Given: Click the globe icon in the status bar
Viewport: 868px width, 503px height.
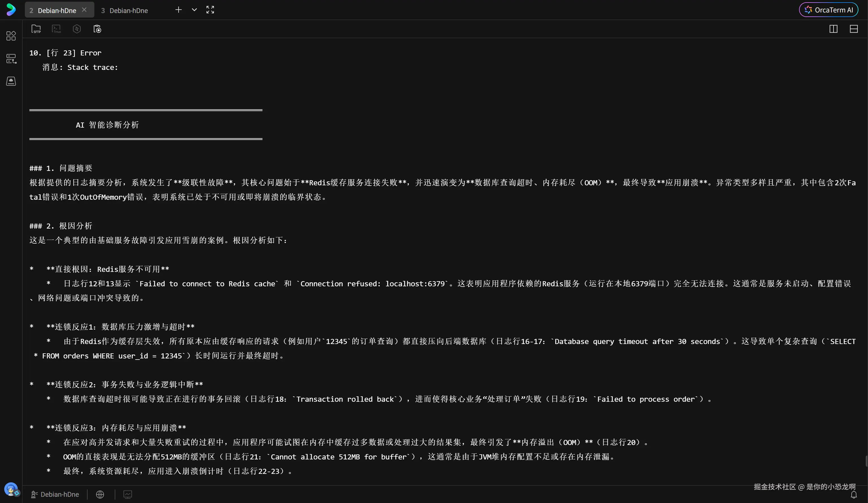Looking at the screenshot, I should pyautogui.click(x=100, y=495).
